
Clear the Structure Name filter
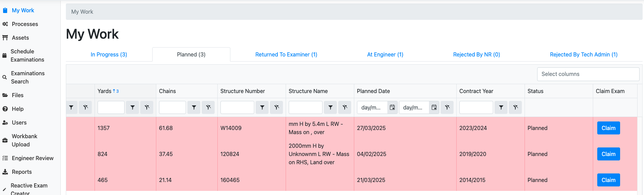(345, 107)
